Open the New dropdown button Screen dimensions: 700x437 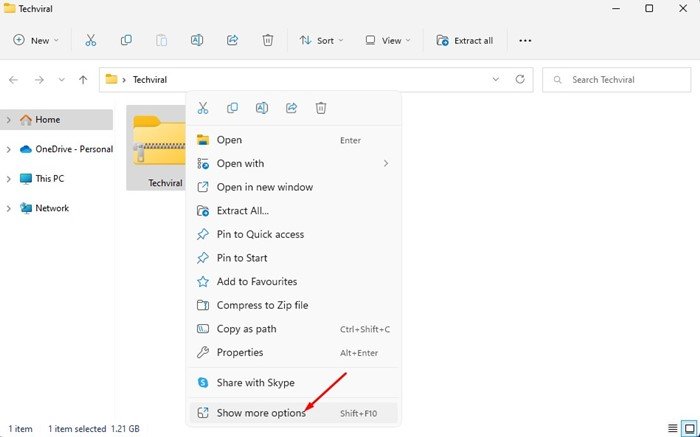click(36, 41)
